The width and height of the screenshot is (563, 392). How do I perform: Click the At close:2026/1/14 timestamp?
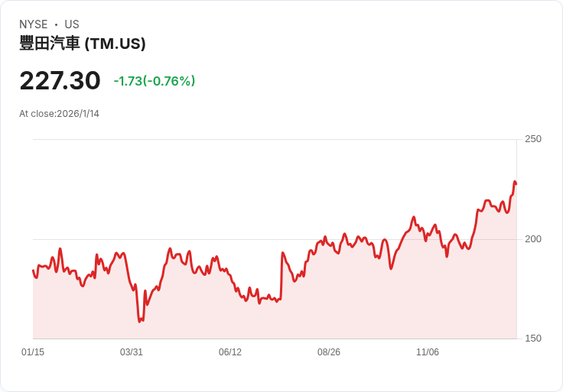[x=59, y=114]
